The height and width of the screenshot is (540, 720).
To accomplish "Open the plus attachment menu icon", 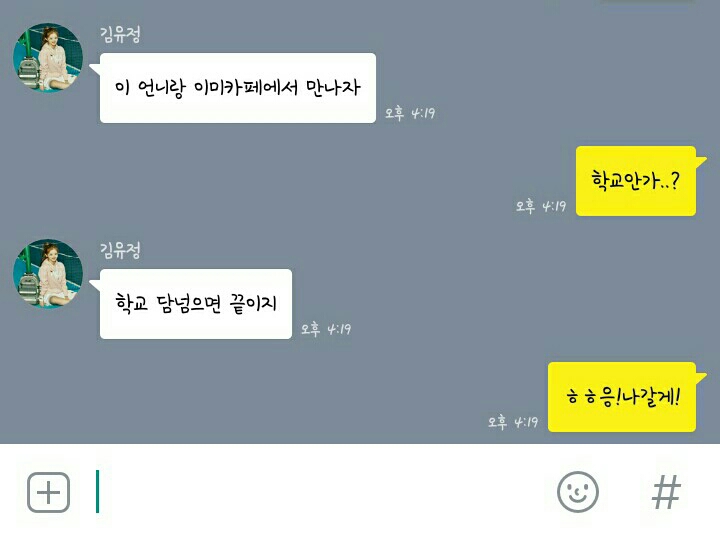I will point(48,492).
